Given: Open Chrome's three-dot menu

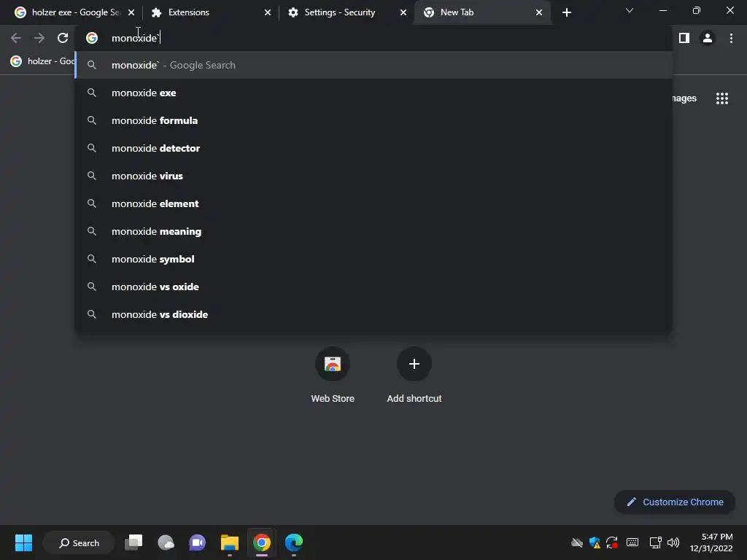Looking at the screenshot, I should click(x=731, y=38).
